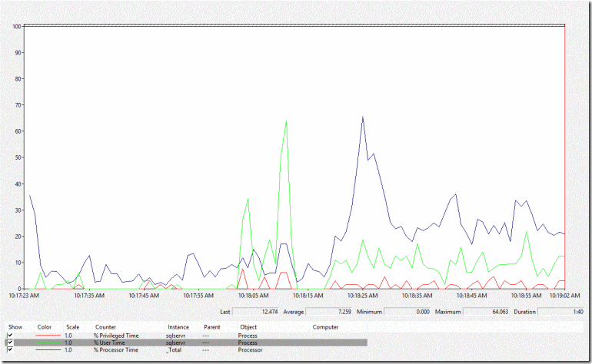This screenshot has height=364, width=592.
Task: Click the '10:18:55 AM' time axis label
Action: pos(527,296)
